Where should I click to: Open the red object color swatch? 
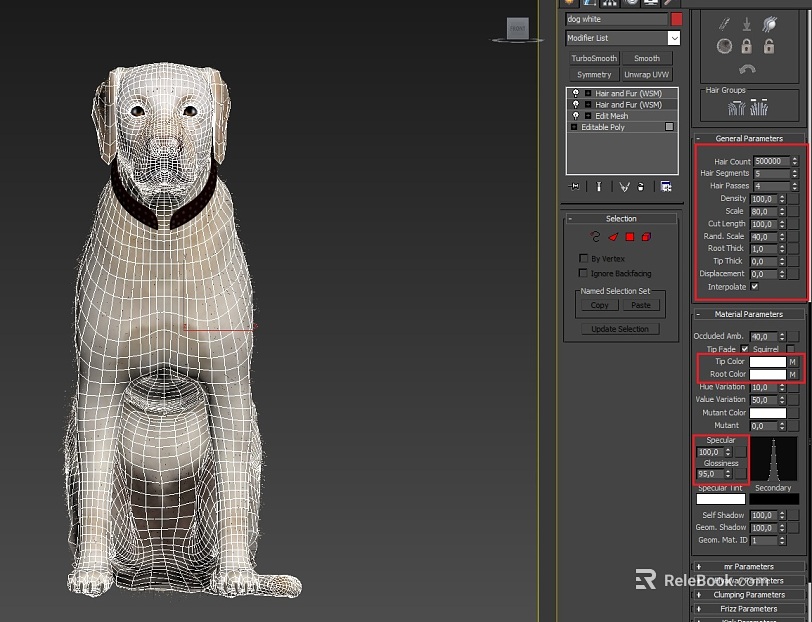676,19
